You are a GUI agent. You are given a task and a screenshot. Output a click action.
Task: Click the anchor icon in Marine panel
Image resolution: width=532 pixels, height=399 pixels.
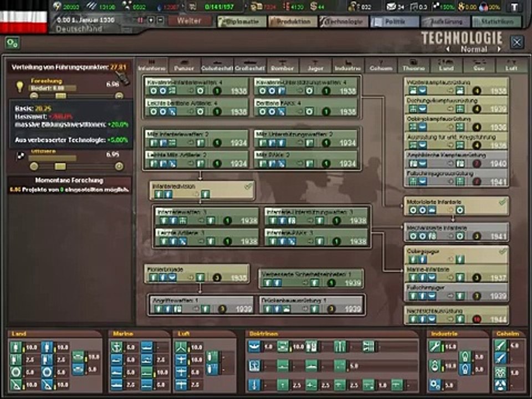pyautogui.click(x=117, y=347)
